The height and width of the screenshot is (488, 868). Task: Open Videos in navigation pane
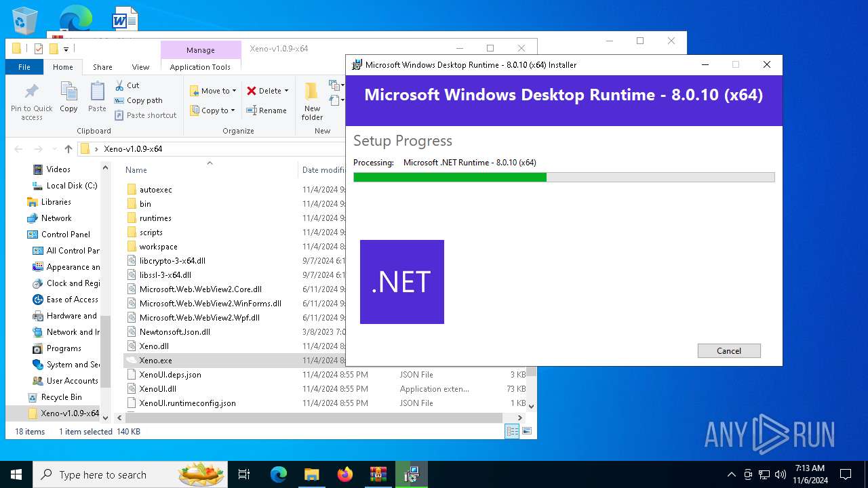52,169
